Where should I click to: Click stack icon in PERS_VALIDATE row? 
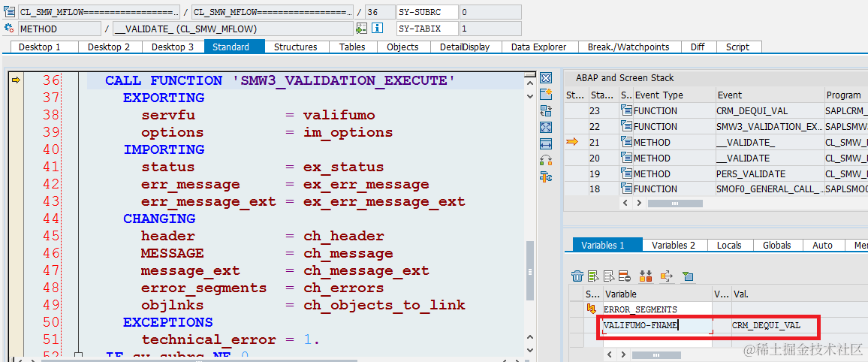[x=626, y=173]
